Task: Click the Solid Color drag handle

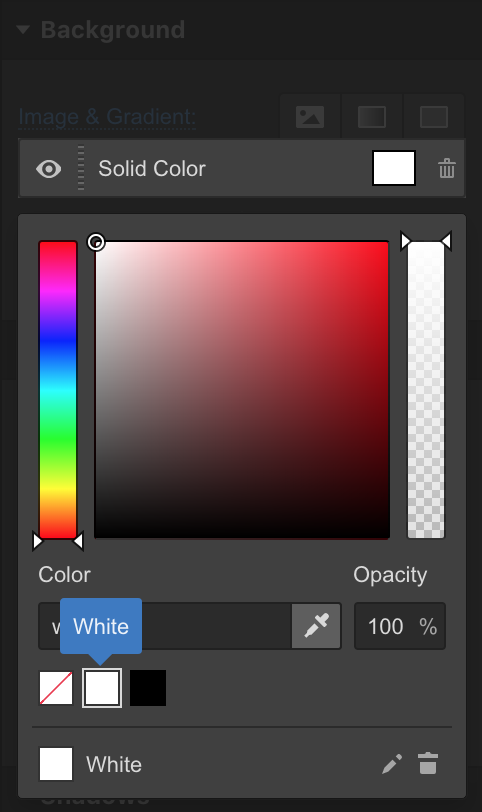Action: tap(81, 168)
